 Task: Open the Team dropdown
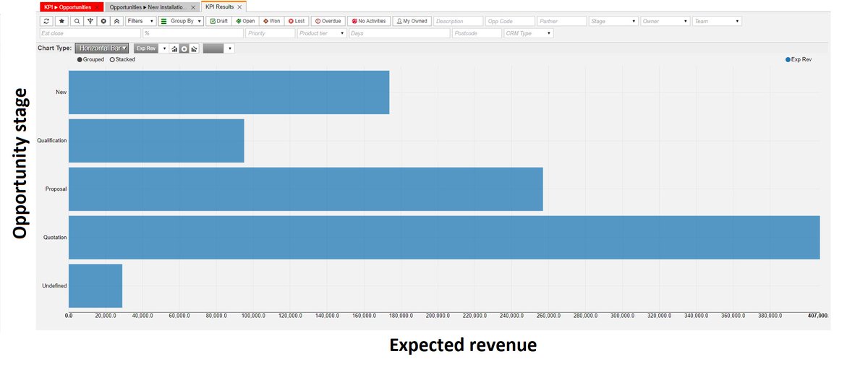[x=717, y=21]
